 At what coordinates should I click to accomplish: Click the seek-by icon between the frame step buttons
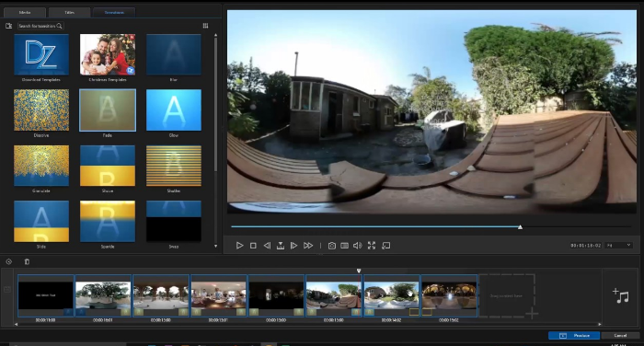[281, 246]
